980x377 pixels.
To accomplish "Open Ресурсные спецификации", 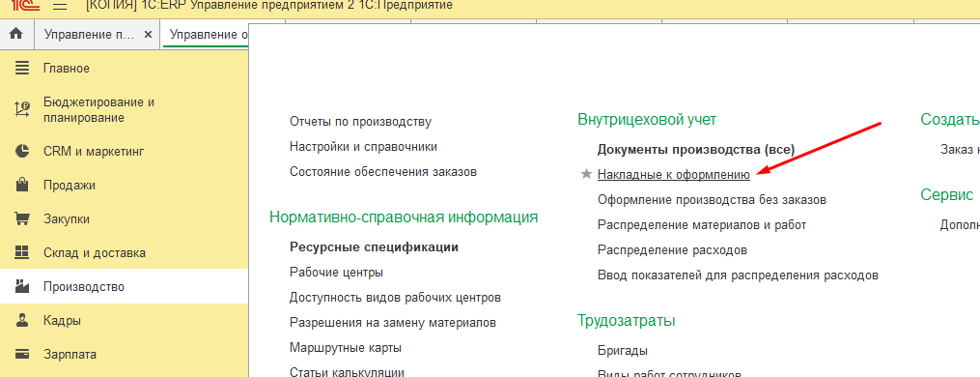I will coord(375,247).
